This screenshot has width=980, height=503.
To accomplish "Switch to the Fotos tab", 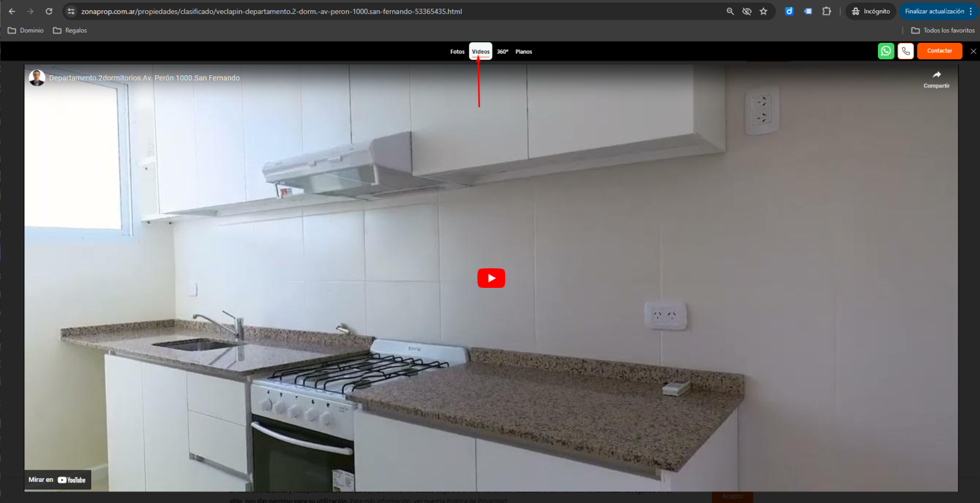I will [457, 52].
